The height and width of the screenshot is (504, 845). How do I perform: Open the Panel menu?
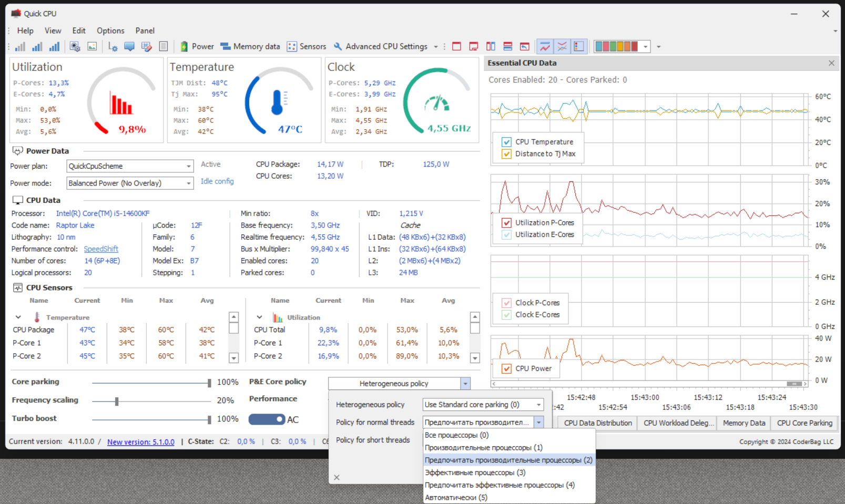click(145, 30)
